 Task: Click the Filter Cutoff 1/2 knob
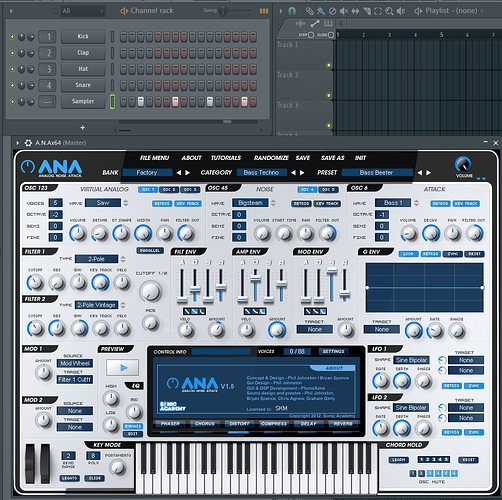(x=151, y=291)
